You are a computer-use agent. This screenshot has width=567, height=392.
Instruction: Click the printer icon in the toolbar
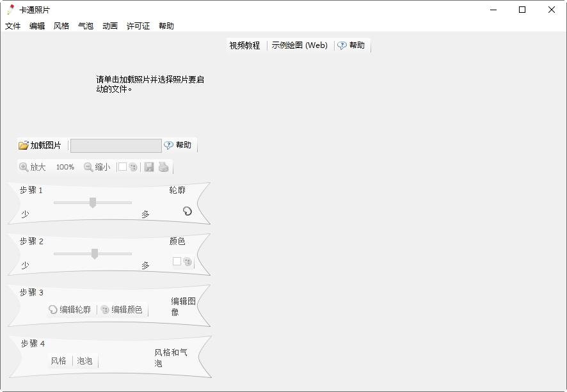(x=163, y=167)
